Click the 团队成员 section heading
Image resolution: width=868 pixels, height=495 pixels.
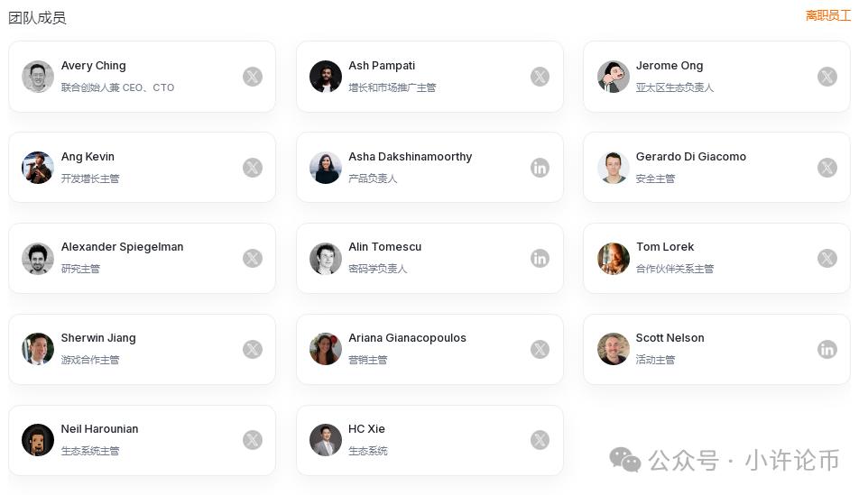click(x=37, y=17)
